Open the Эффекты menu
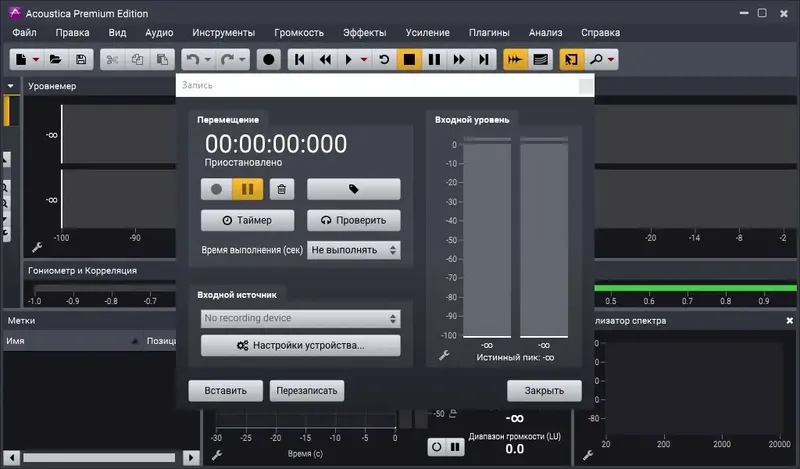Screen dimensions: 800x469 pos(364,33)
